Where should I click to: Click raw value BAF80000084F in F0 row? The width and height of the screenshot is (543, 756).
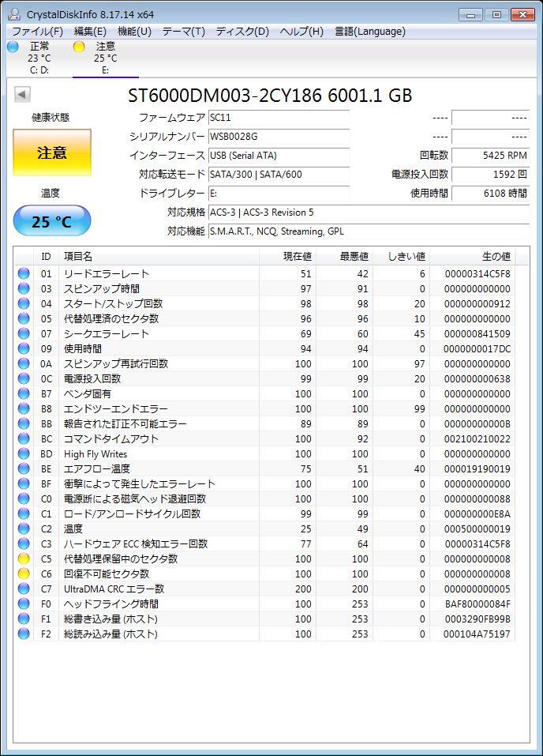[x=477, y=604]
